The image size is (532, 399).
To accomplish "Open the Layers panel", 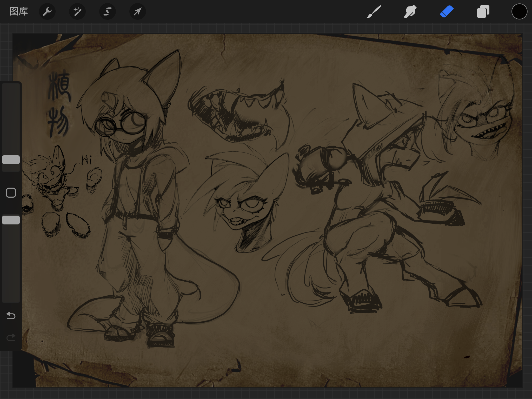I will pyautogui.click(x=483, y=12).
